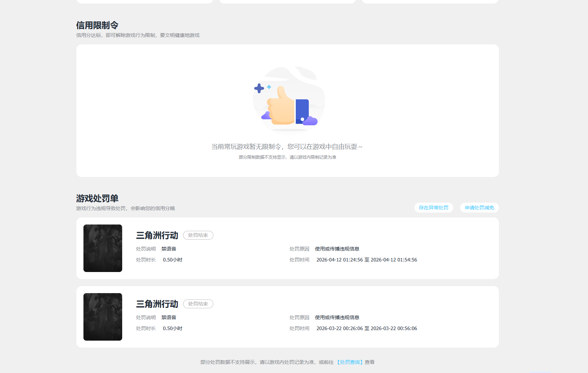This screenshot has height=373, width=588.
Task: Select 0.50小时 duration in the March penalty
Action: [x=173, y=328]
